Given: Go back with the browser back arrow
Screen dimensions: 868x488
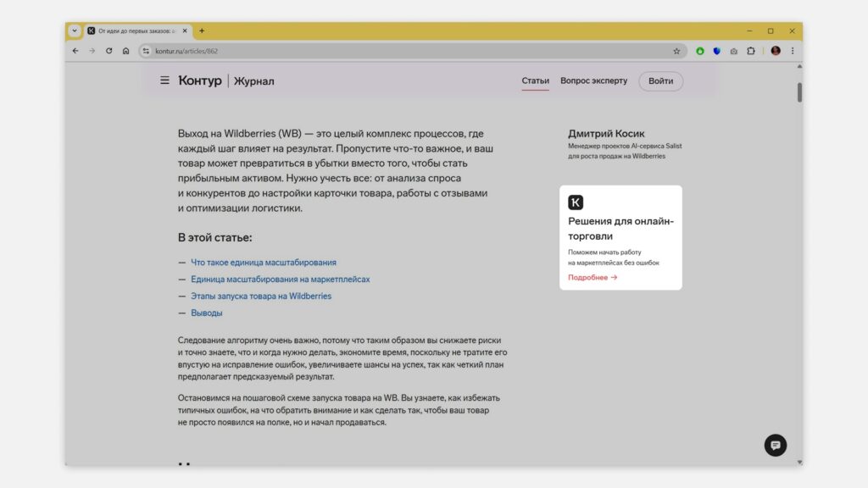Looking at the screenshot, I should point(75,51).
